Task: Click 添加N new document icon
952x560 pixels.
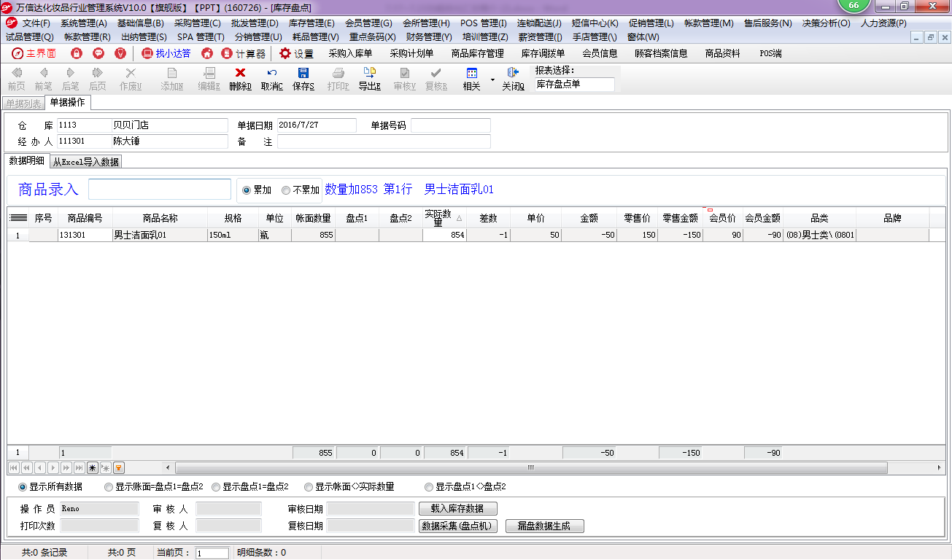Action: (x=172, y=73)
